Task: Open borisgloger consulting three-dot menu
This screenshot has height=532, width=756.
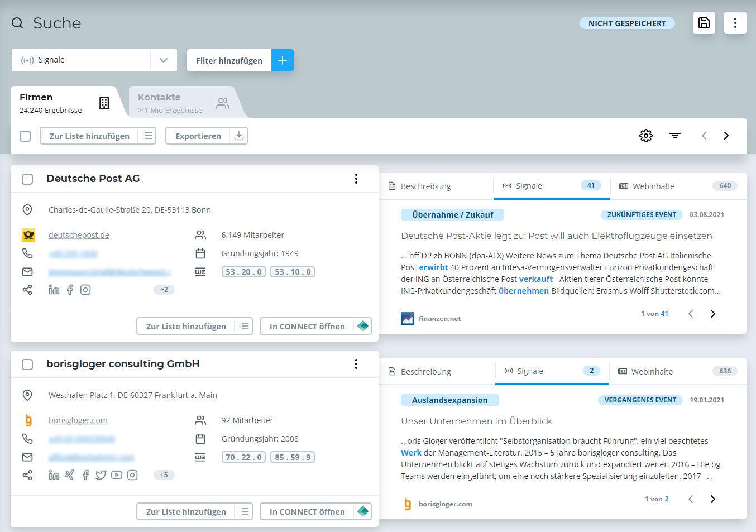Action: 356,364
